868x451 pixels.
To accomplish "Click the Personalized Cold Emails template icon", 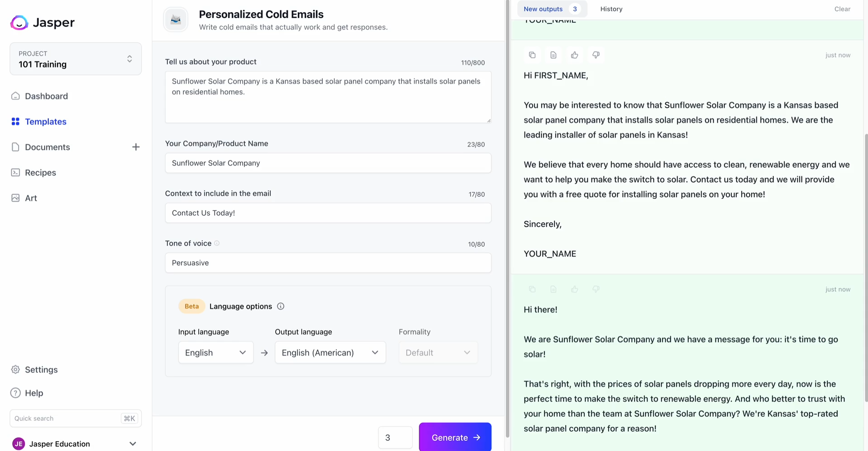I will (x=176, y=19).
